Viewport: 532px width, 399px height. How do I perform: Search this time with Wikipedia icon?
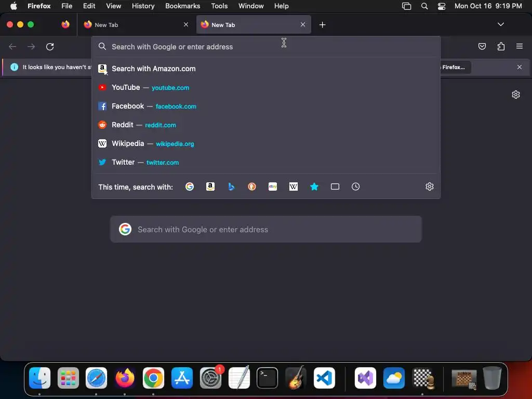(294, 187)
